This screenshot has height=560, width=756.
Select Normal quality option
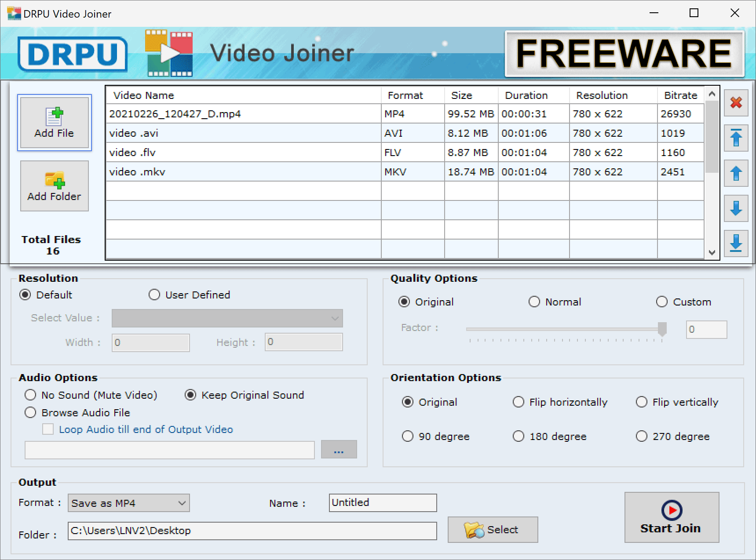534,302
